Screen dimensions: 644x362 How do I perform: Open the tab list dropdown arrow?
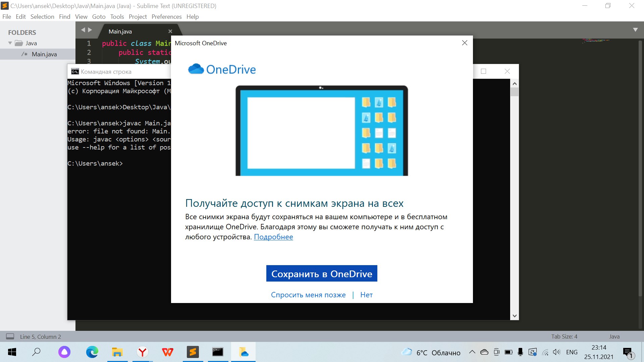tap(635, 30)
